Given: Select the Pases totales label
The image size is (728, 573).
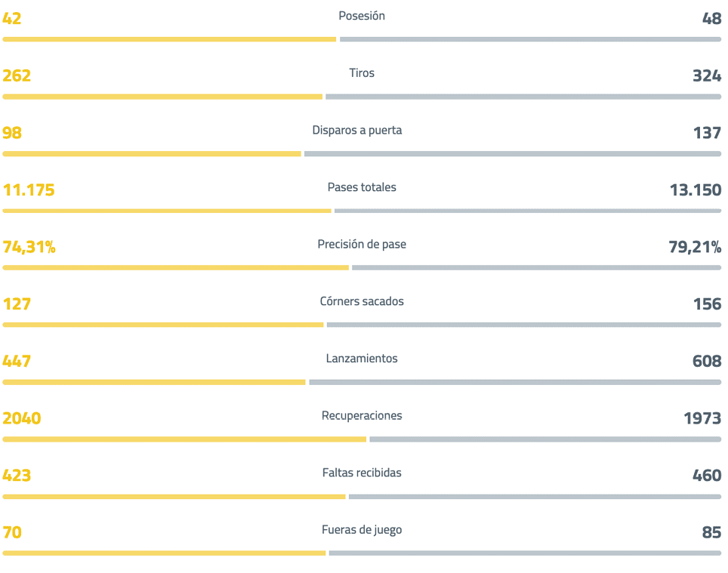Looking at the screenshot, I should [362, 187].
